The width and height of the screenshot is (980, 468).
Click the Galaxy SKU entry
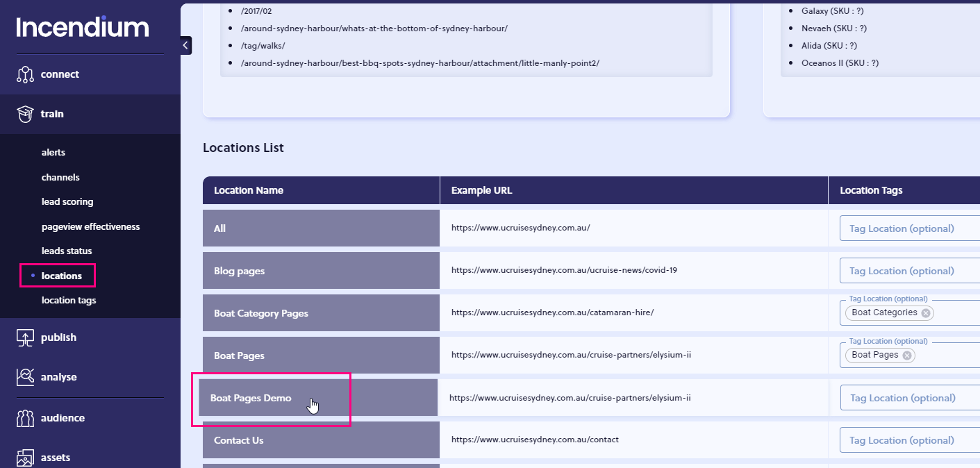833,11
